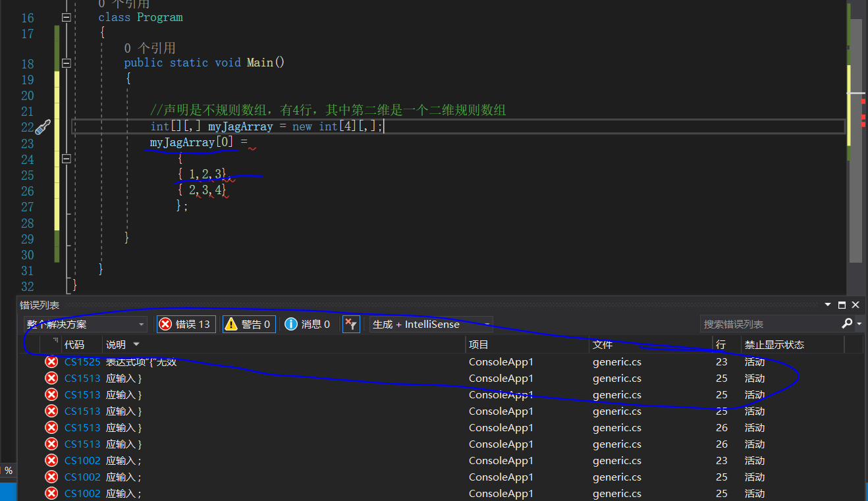Click 活动 status in the CS1525 row
868x501 pixels.
pos(755,361)
